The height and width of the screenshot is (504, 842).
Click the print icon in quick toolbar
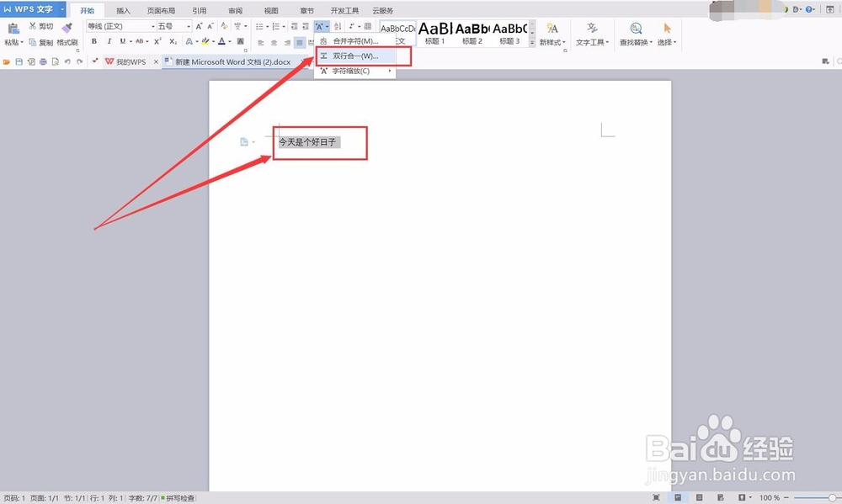coord(43,61)
